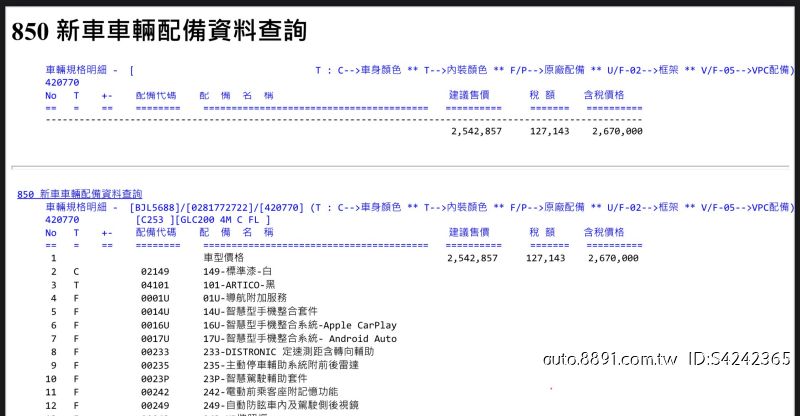800x416 pixels.
Task: Select equipment code 00242
Action: [155, 392]
